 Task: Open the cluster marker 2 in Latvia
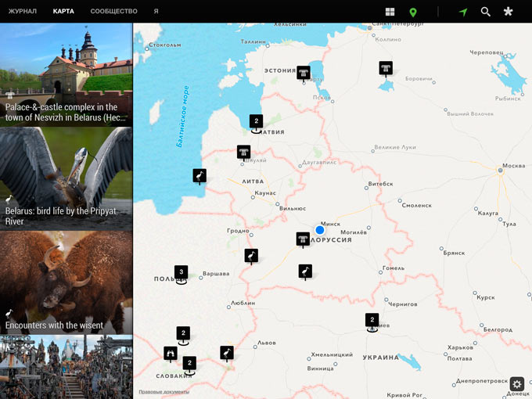256,123
